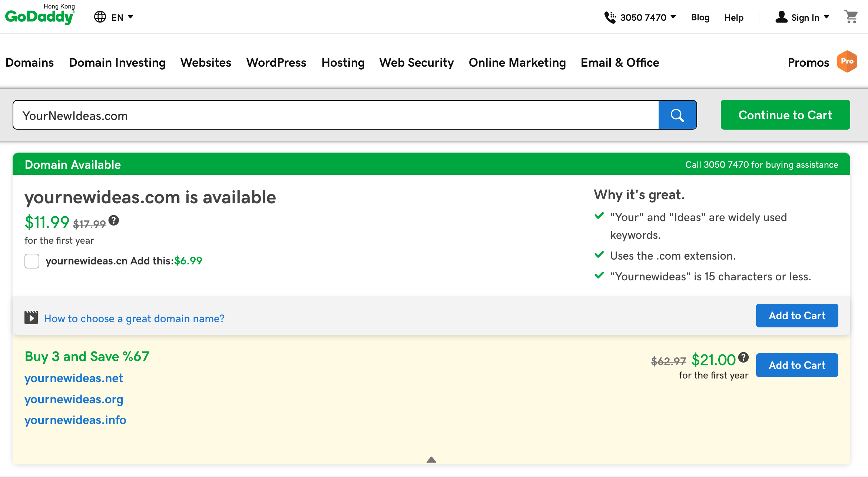Open the Online Marketing menu
The width and height of the screenshot is (868, 477).
pos(517,63)
